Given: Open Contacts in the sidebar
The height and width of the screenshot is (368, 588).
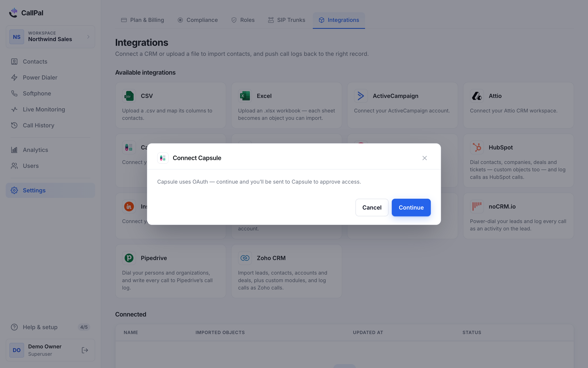Looking at the screenshot, I should [x=50, y=62].
